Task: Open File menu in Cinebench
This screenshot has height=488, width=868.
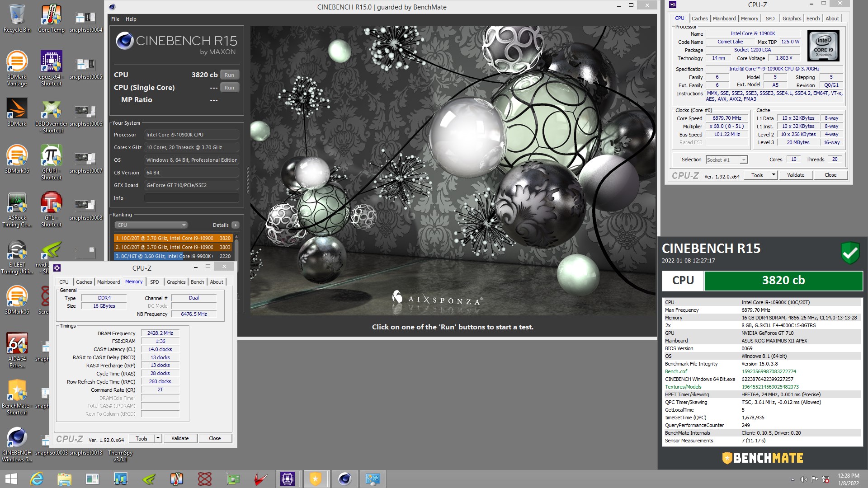Action: (x=115, y=19)
